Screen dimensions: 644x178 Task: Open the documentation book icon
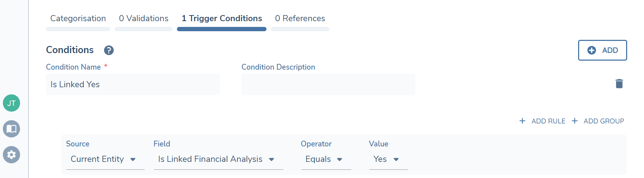click(11, 129)
